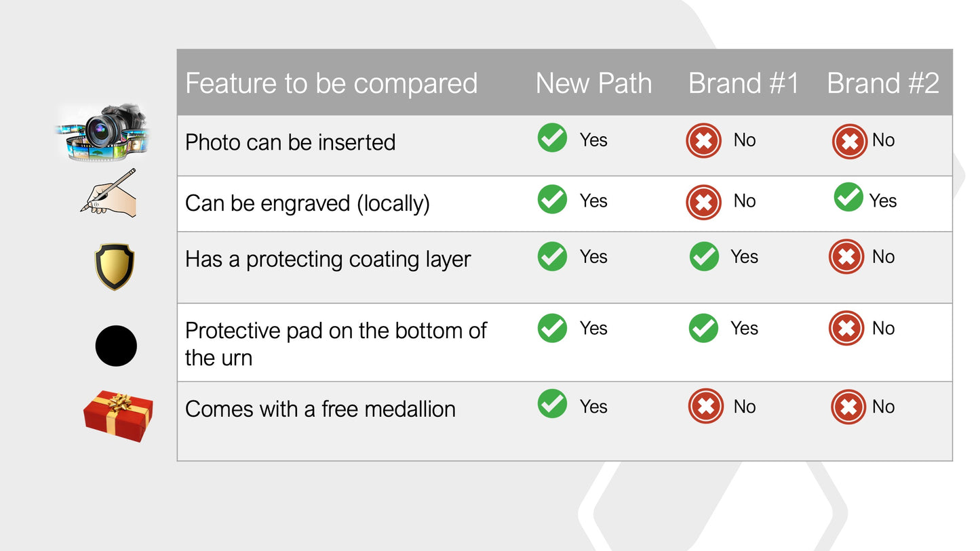Click the camera and film strip icon
This screenshot has height=551, width=980.
pyautogui.click(x=103, y=131)
